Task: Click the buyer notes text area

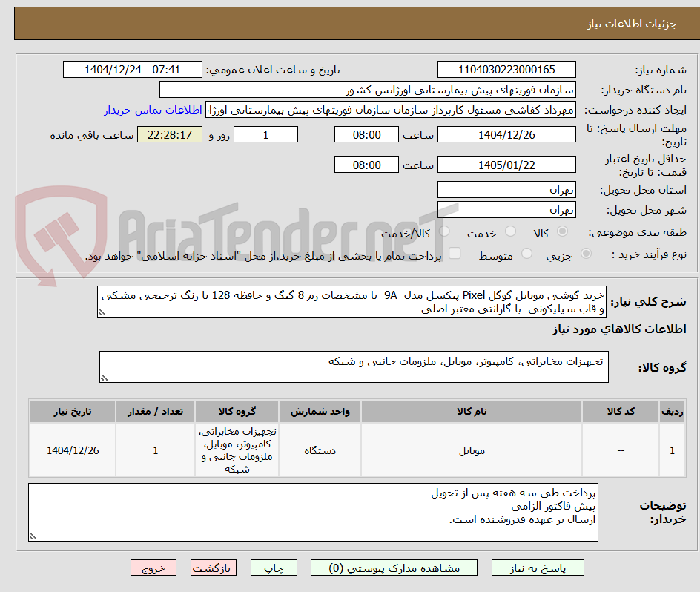Action: click(x=313, y=512)
